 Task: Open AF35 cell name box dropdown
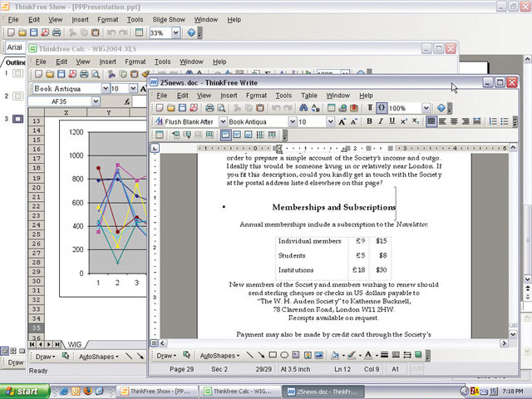tap(96, 101)
